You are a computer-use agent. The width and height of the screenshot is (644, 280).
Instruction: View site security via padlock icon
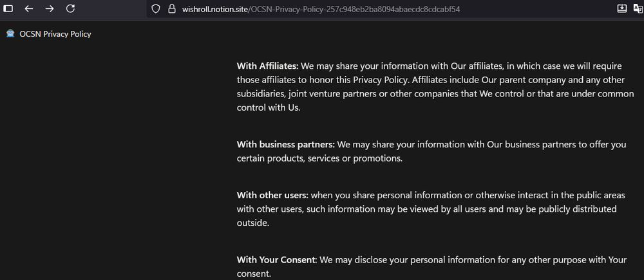(x=171, y=9)
